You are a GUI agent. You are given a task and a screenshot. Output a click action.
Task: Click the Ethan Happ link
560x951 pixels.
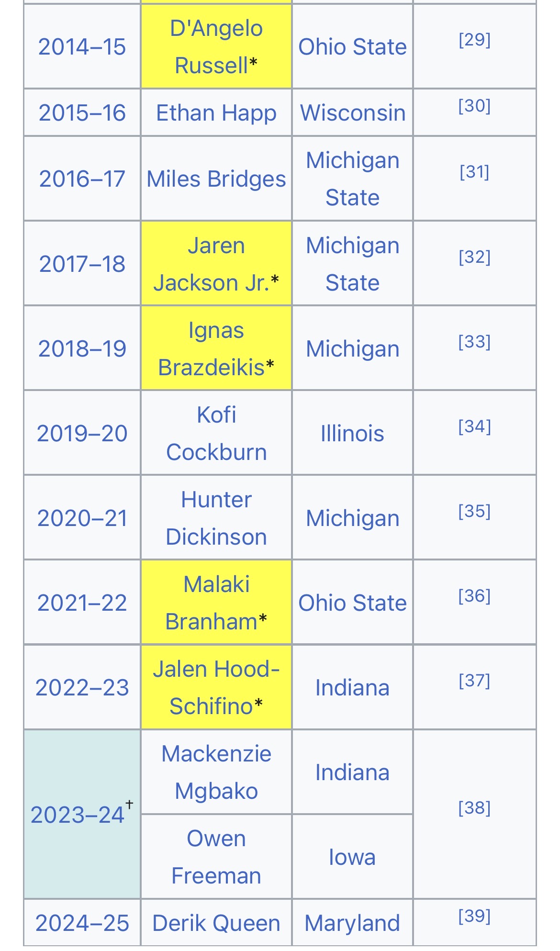tap(216, 113)
